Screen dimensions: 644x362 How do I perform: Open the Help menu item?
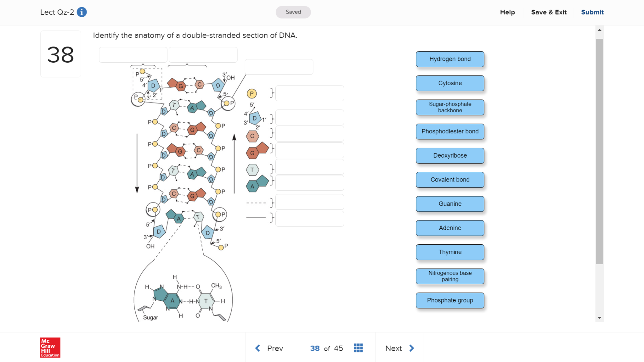(507, 12)
